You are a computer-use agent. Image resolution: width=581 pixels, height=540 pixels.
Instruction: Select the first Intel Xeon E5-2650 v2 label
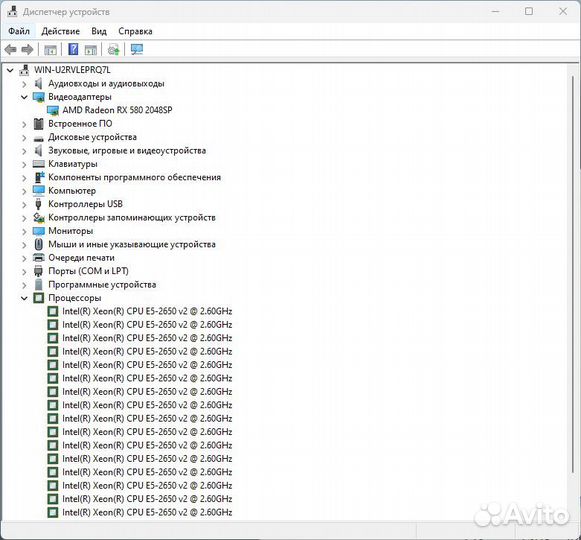pyautogui.click(x=147, y=311)
